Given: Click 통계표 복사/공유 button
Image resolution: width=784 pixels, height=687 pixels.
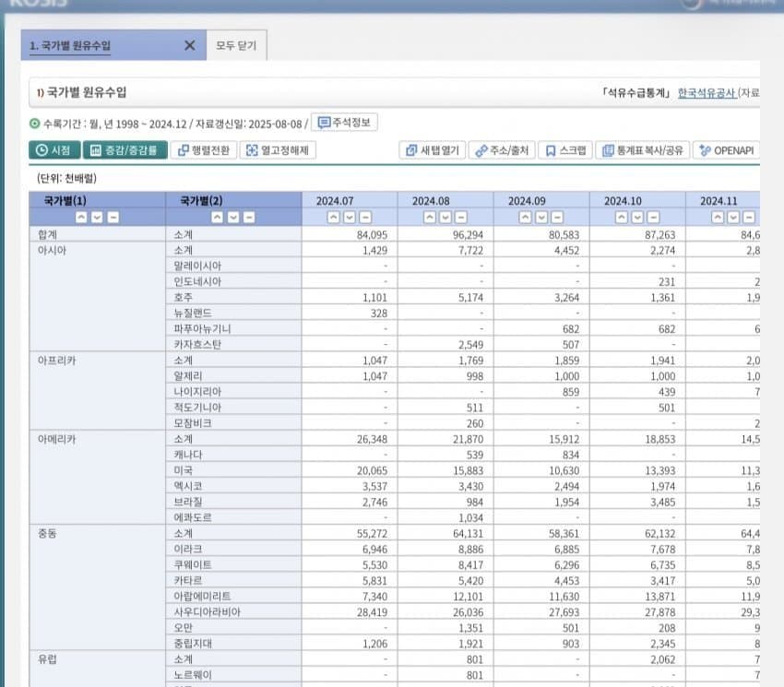Looking at the screenshot, I should click(x=643, y=150).
